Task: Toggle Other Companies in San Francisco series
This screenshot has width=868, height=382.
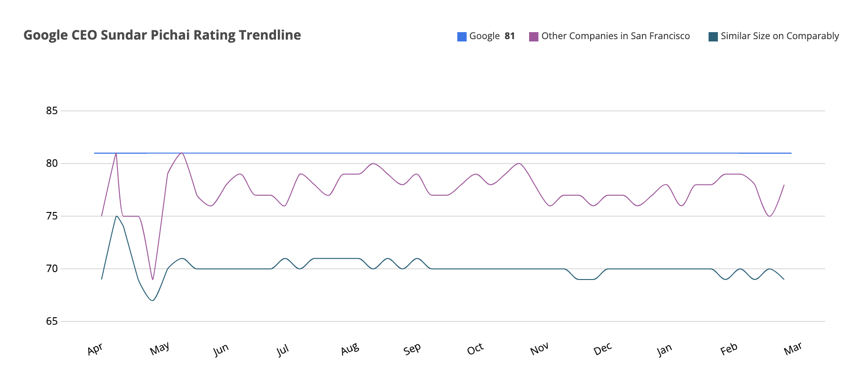Action: click(x=615, y=36)
